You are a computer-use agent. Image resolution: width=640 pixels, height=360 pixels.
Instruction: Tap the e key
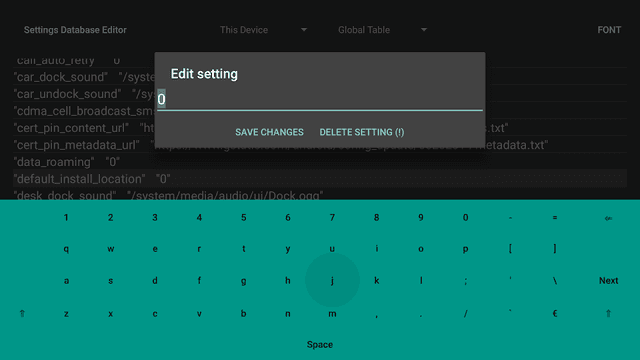pos(155,249)
